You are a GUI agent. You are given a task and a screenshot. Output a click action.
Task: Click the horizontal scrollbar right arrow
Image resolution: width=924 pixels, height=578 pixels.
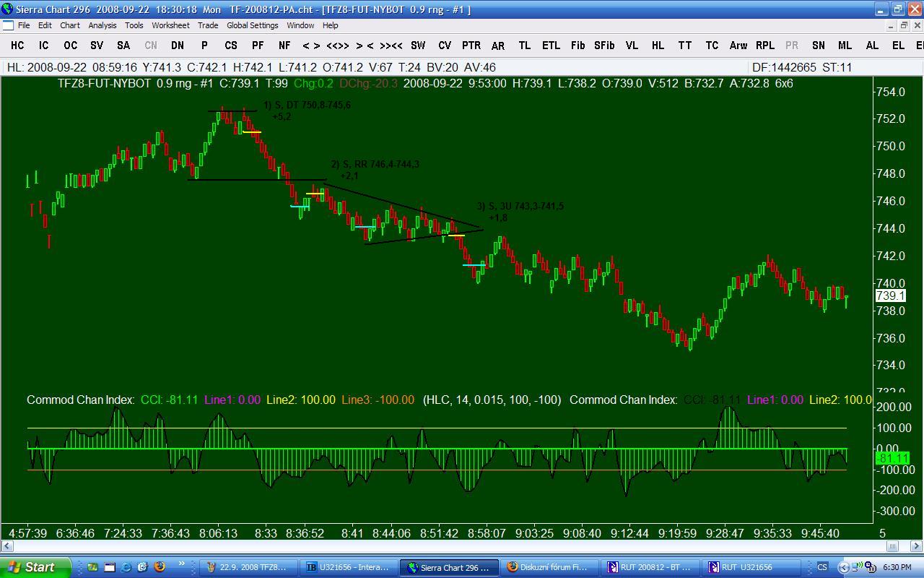[x=918, y=546]
